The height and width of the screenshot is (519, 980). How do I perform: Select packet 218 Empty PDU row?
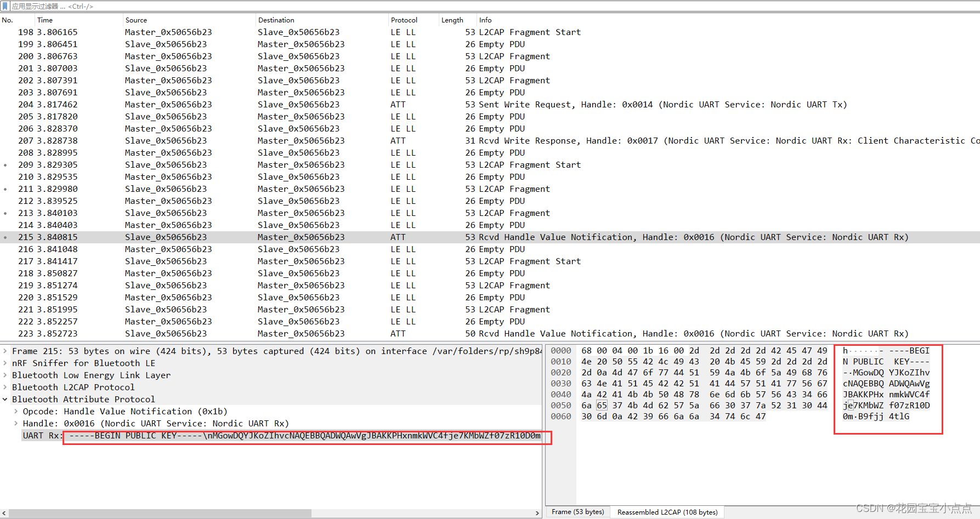(490, 273)
